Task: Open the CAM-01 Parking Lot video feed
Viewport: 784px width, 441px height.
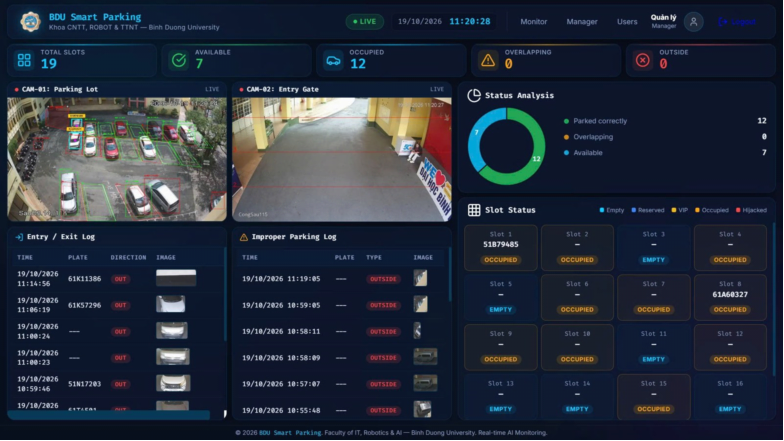Action: (117, 159)
